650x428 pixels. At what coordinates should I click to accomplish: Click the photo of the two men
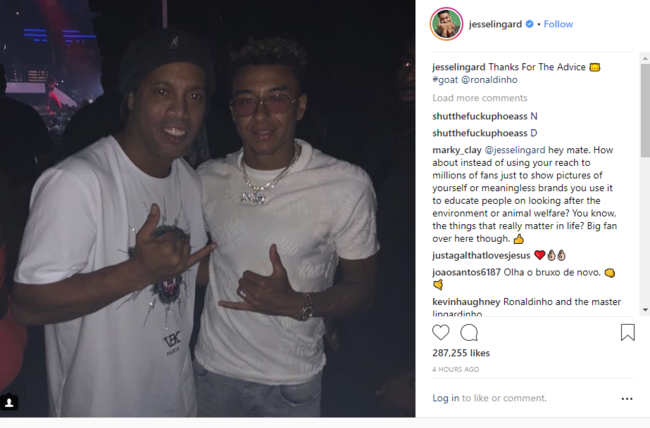click(x=208, y=208)
